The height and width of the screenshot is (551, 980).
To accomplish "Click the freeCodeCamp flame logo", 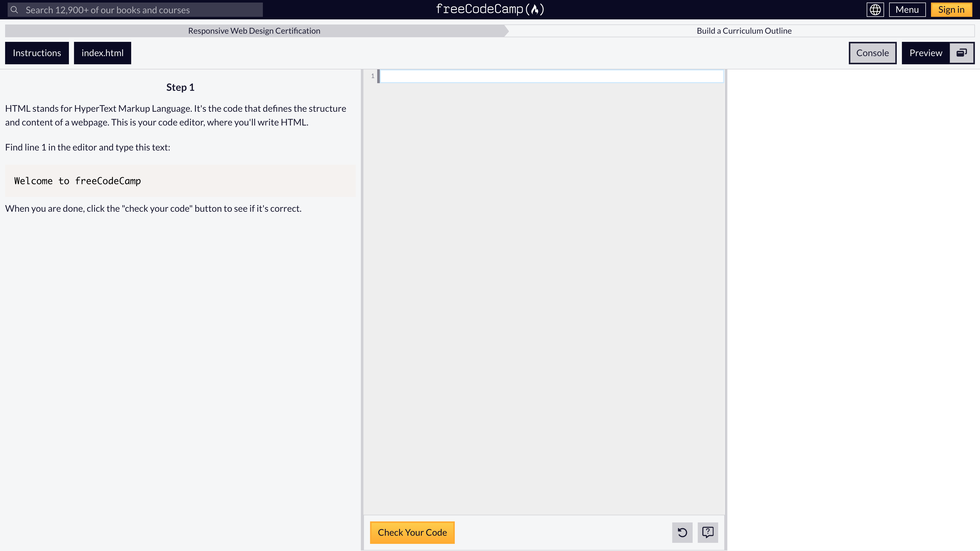I will 490,9.
